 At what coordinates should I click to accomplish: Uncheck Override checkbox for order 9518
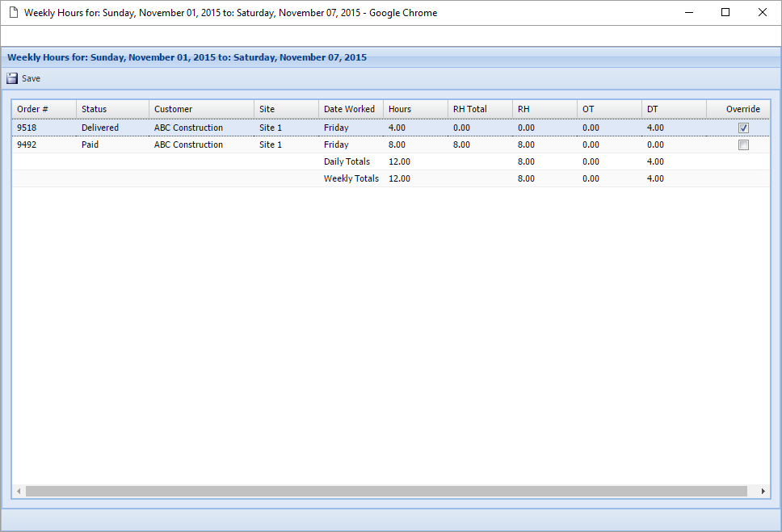[x=743, y=128]
